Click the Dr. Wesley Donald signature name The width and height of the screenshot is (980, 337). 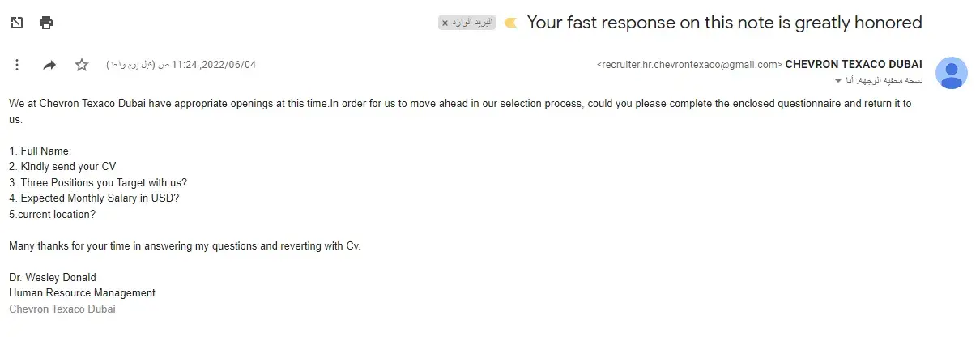tap(53, 277)
